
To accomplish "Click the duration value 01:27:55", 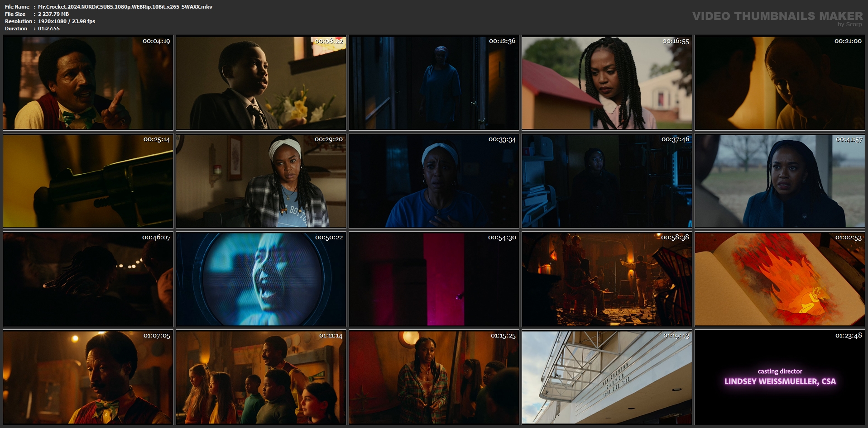I will [49, 29].
